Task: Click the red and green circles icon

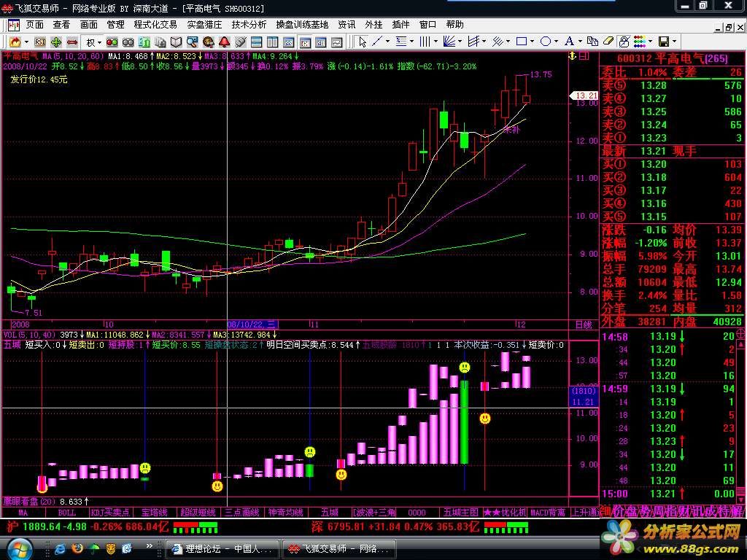Action: [x=112, y=42]
